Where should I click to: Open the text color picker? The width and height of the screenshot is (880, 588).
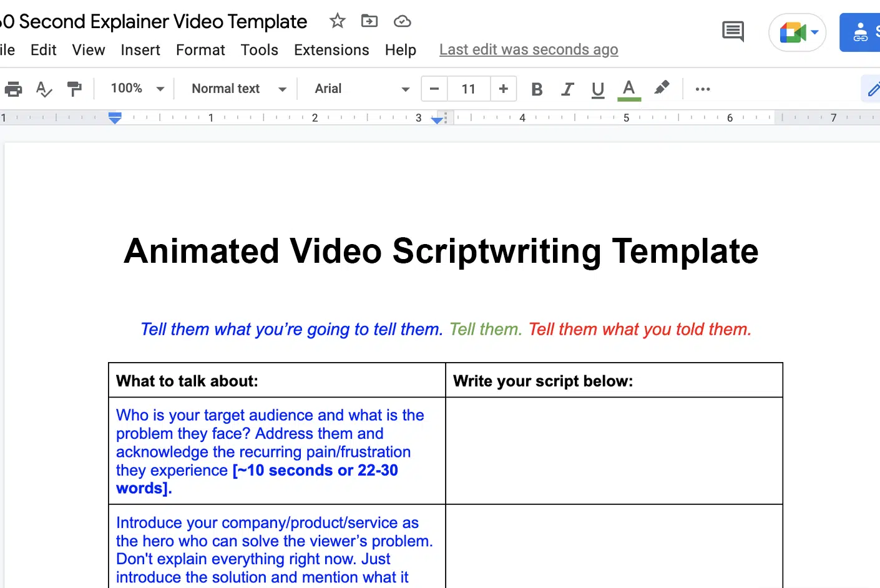click(x=629, y=89)
